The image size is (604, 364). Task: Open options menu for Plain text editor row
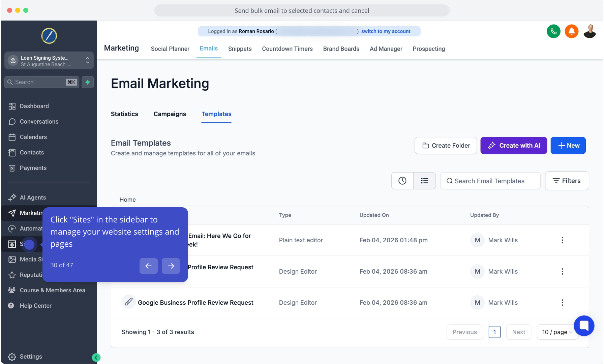pos(562,240)
